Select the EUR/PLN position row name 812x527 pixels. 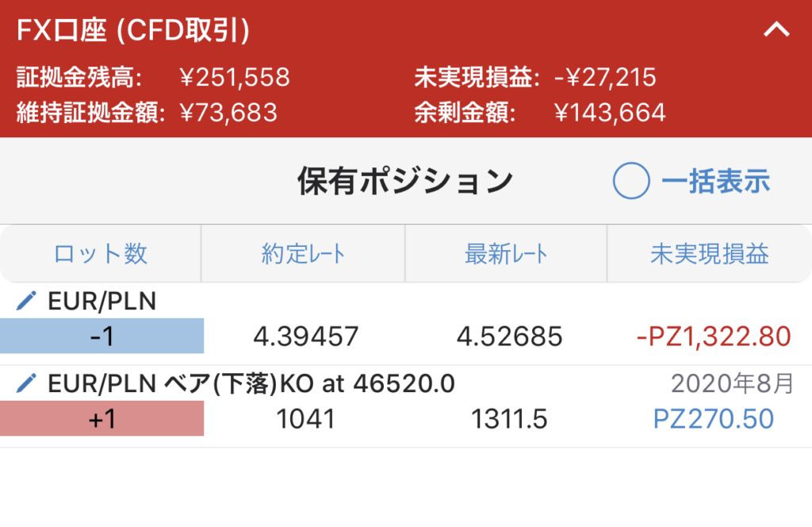click(x=102, y=301)
